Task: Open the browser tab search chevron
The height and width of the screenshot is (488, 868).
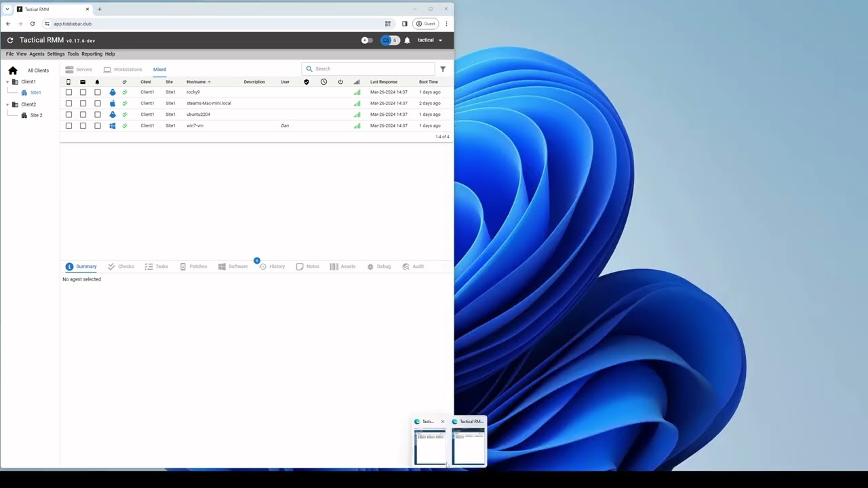Action: click(x=7, y=9)
